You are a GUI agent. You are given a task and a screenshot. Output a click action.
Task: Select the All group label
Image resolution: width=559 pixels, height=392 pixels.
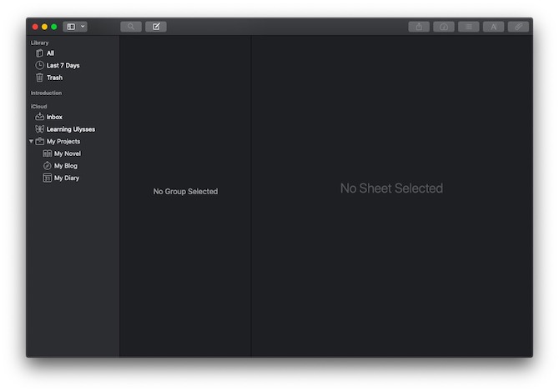point(50,53)
